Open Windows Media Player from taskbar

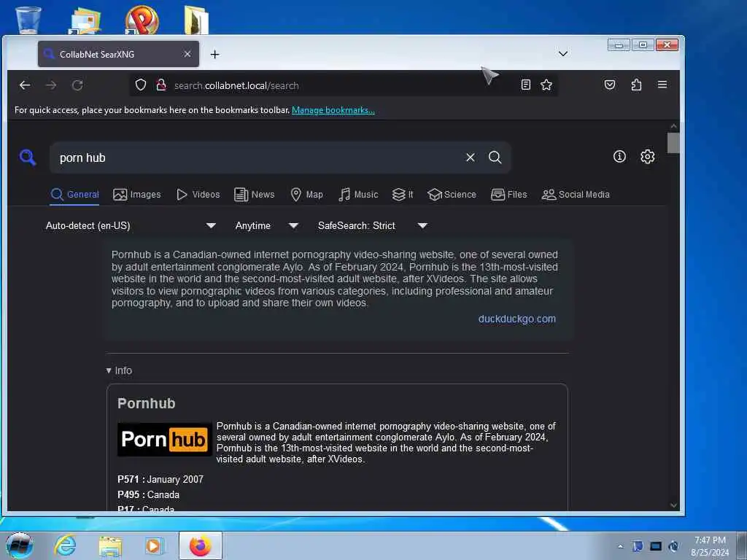tap(155, 545)
